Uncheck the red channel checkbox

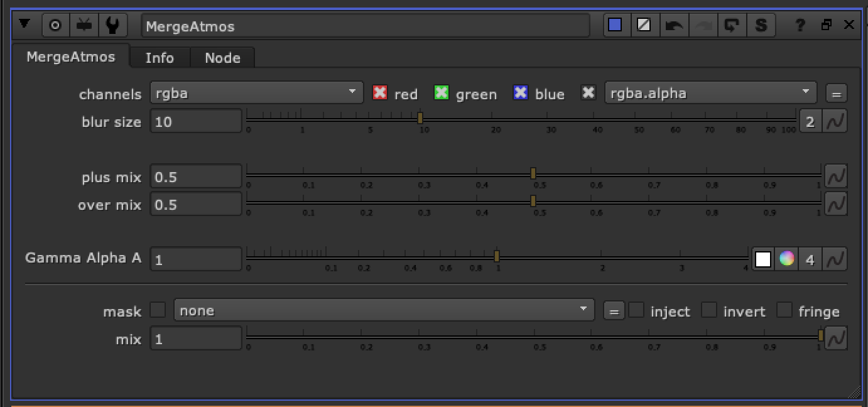[380, 92]
